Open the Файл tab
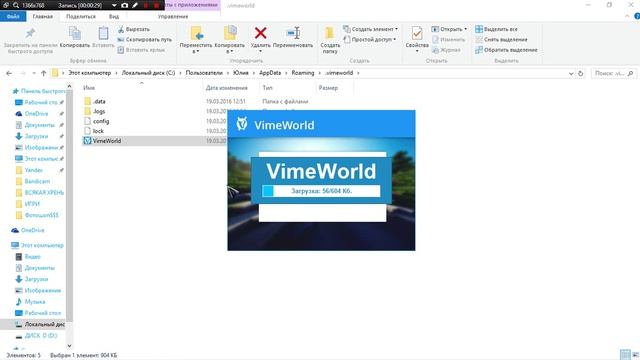Viewport: 640px width, 360px height. [x=13, y=17]
